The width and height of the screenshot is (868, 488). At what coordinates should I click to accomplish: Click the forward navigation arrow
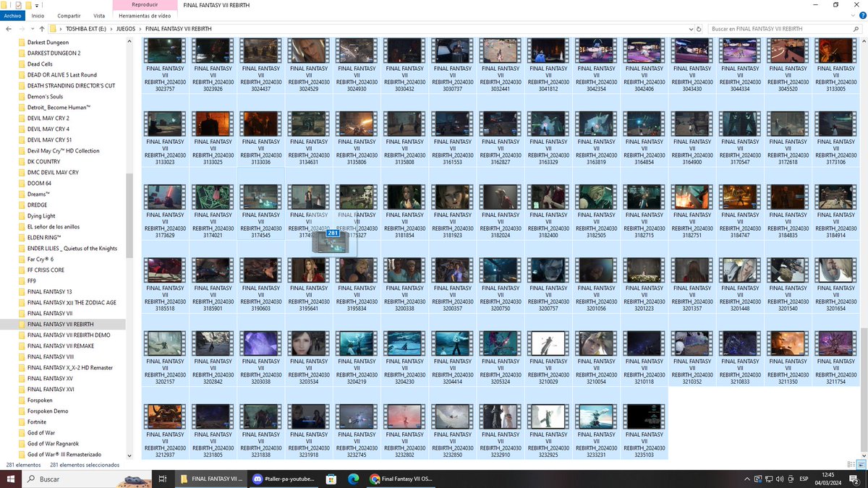tap(20, 29)
